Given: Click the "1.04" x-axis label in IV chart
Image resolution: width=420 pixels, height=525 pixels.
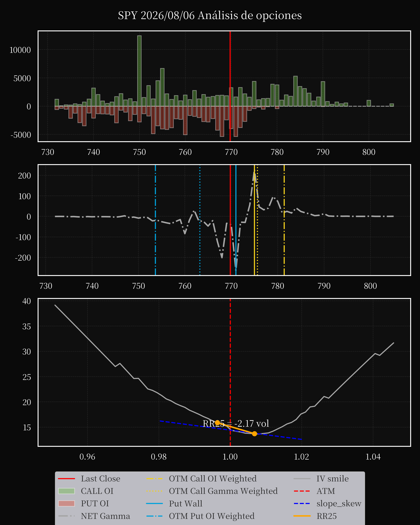Looking at the screenshot, I should [x=373, y=457].
